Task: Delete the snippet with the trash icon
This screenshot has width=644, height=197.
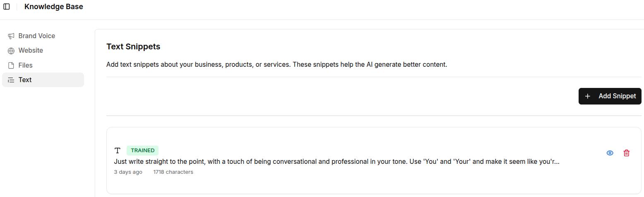Action: [626, 153]
